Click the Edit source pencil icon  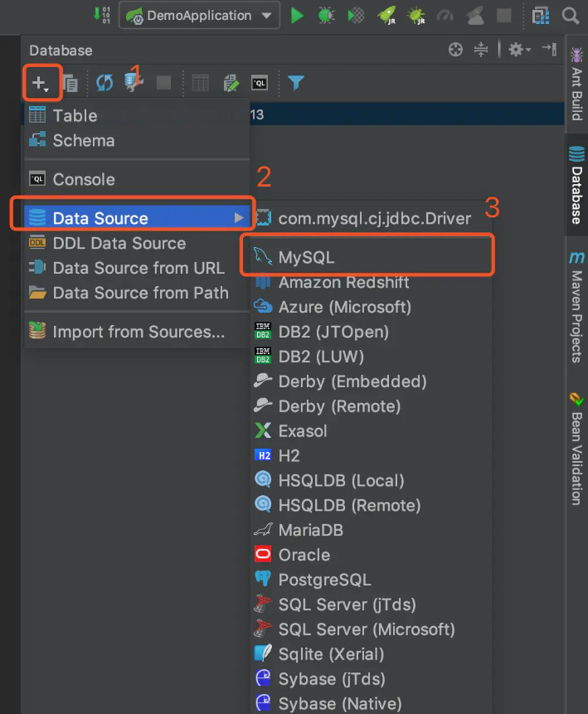pyautogui.click(x=231, y=83)
